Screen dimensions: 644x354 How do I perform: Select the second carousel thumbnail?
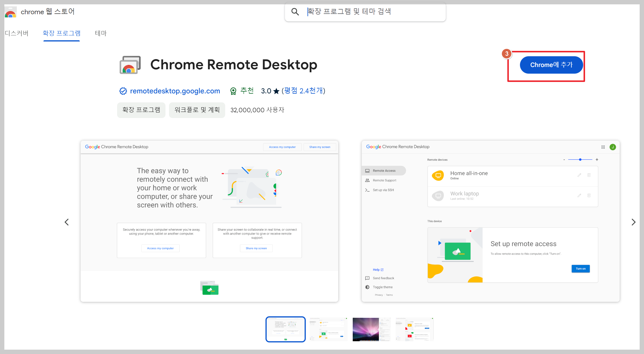[328, 329]
